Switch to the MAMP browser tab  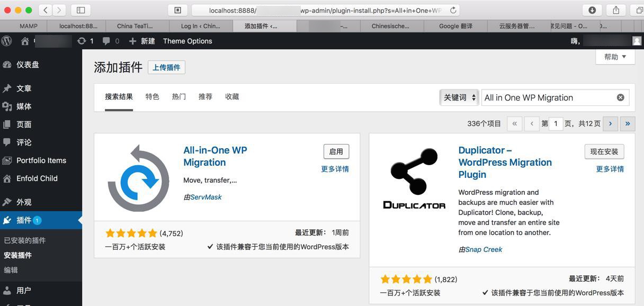click(x=29, y=26)
